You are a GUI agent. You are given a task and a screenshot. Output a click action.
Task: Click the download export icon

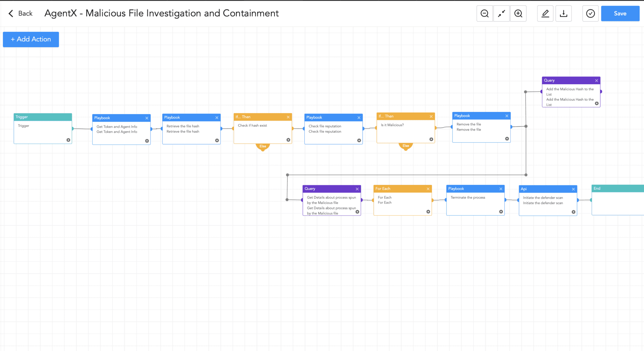point(563,14)
